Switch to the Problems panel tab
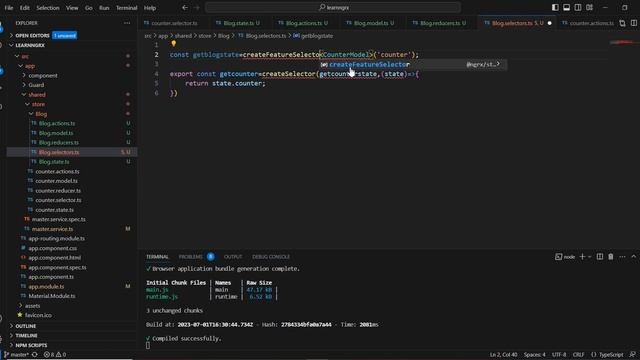640x360 pixels. click(x=191, y=257)
